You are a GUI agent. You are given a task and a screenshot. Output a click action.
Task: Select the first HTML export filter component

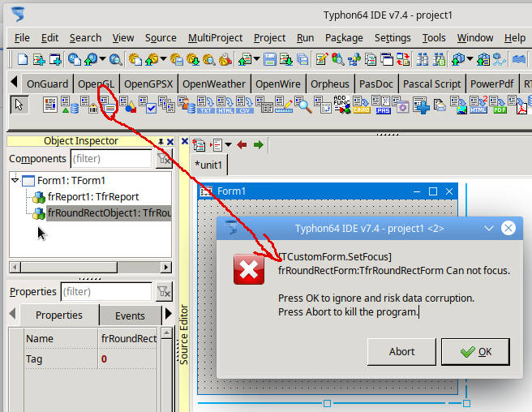(x=225, y=105)
